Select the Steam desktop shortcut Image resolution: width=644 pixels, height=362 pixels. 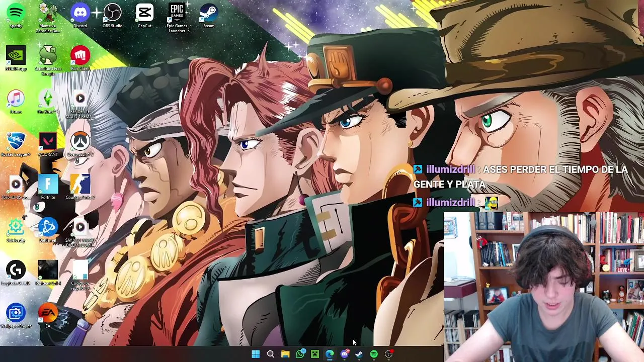click(x=209, y=16)
